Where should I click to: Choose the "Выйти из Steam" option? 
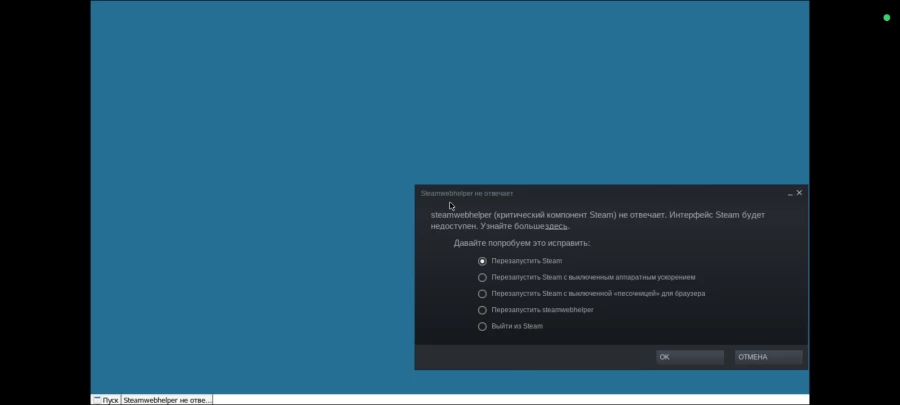pyautogui.click(x=482, y=326)
